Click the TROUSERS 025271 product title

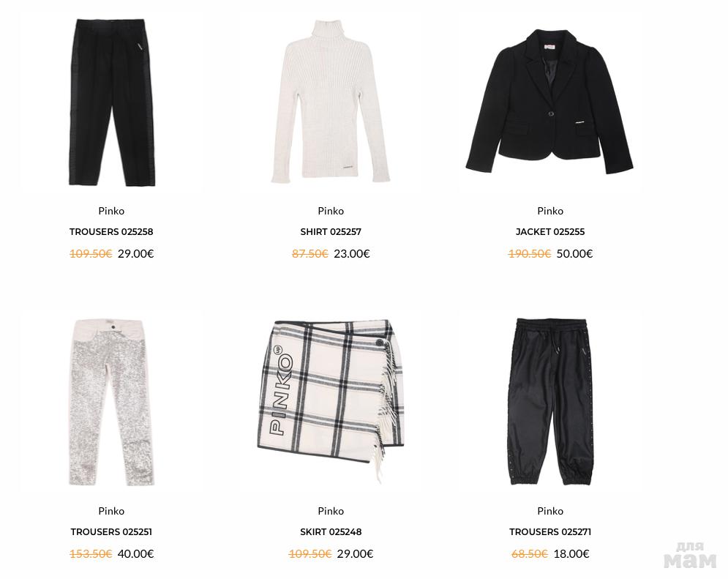pyautogui.click(x=550, y=531)
